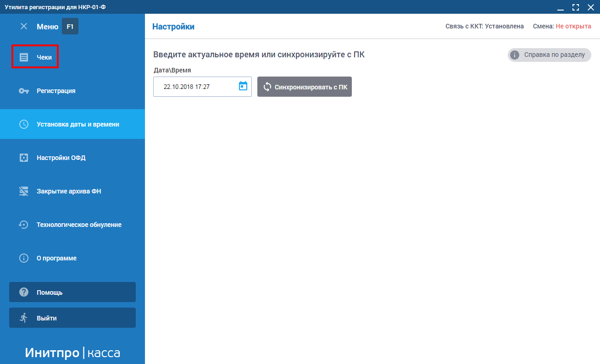Click Связь с ККТ: Установлена status

484,26
